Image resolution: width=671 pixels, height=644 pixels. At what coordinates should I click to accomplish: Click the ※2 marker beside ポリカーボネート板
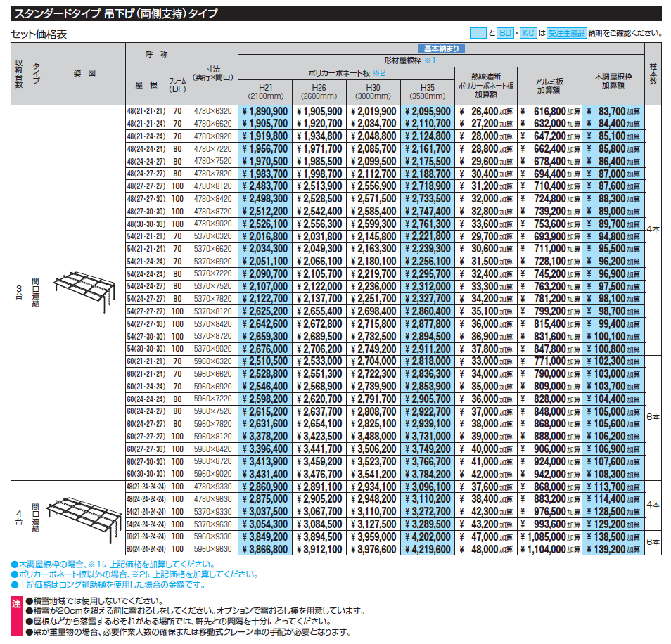pos(380,73)
